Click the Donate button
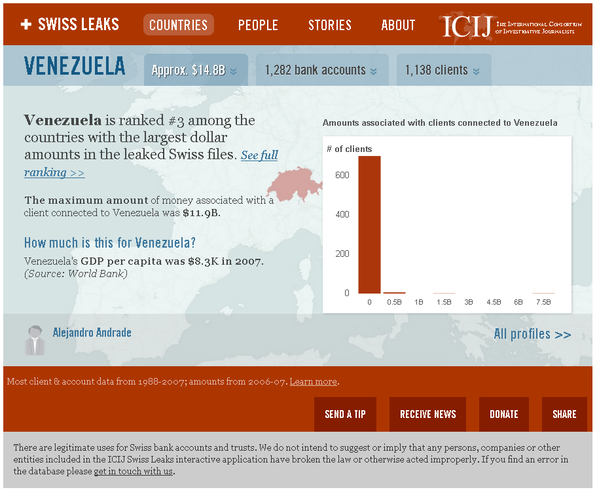 click(504, 414)
